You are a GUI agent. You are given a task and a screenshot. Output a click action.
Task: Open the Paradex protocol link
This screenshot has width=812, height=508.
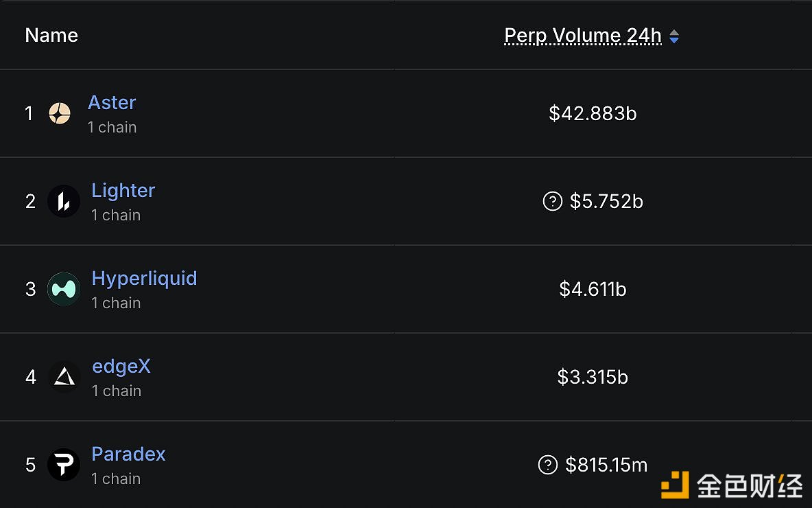pyautogui.click(x=128, y=454)
